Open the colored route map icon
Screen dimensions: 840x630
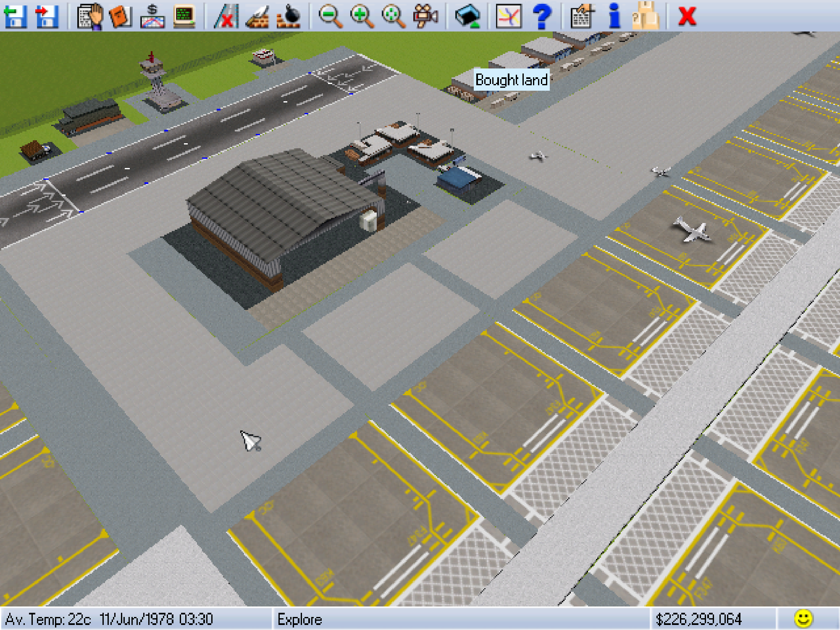tap(509, 16)
